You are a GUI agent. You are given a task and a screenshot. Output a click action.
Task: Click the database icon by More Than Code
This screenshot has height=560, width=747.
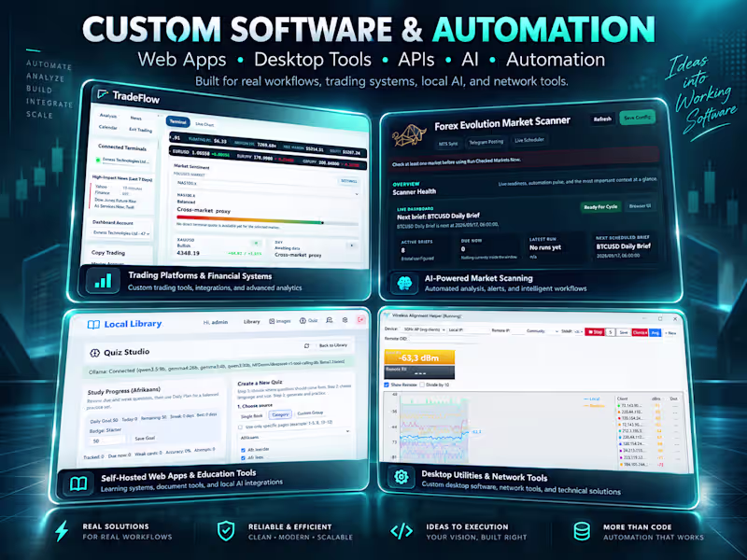point(582,531)
